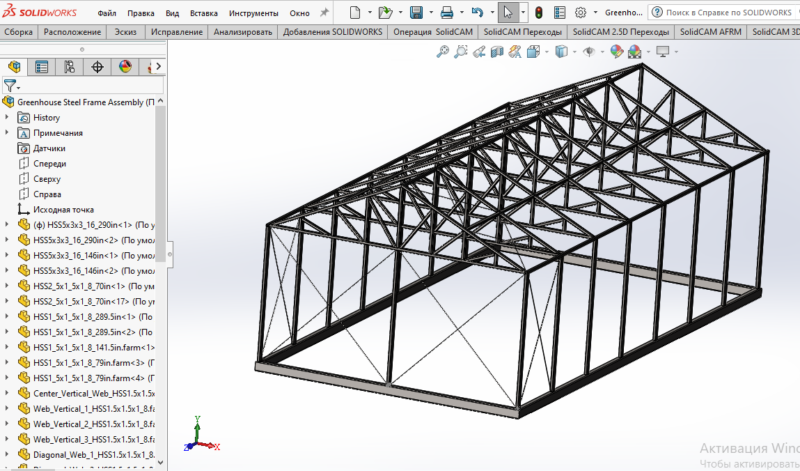Rebuild the model with the traffic light icon
800x471 pixels.
[539, 12]
